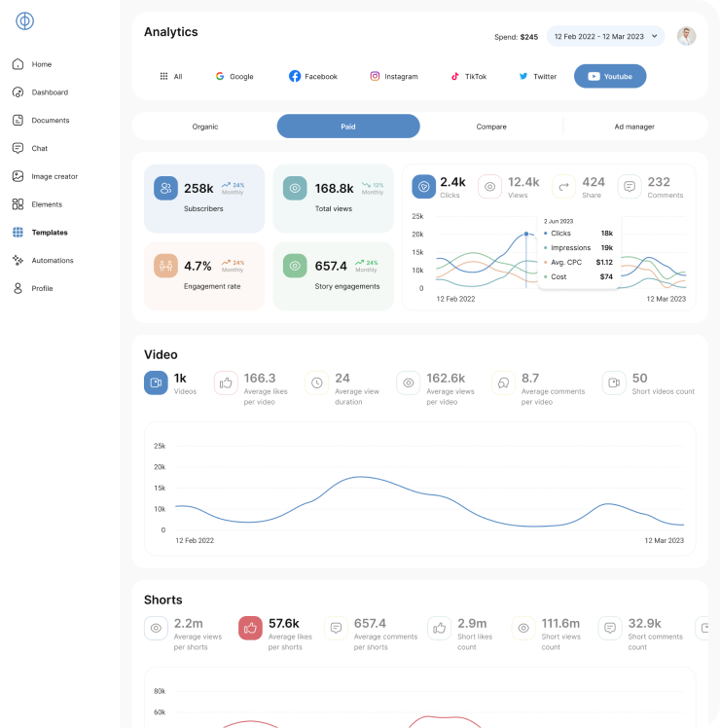Select Short likes count thumbs-up icon
The image size is (720, 728).
coord(439,628)
